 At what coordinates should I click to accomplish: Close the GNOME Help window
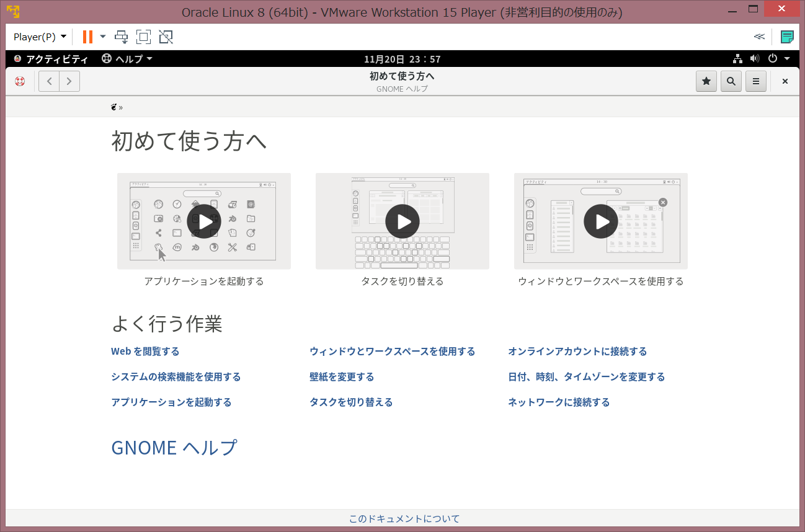[x=785, y=81]
